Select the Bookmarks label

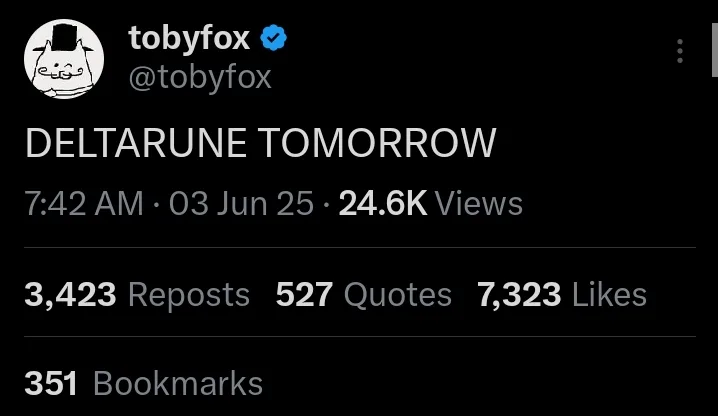point(178,383)
